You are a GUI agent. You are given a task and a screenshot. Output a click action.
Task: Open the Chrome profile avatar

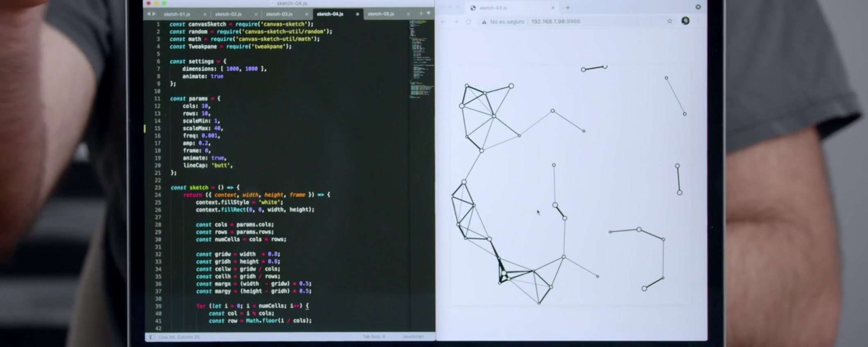[x=685, y=21]
